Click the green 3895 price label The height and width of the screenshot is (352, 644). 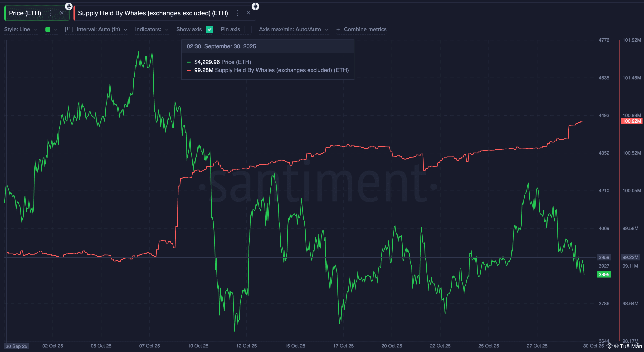pos(604,274)
